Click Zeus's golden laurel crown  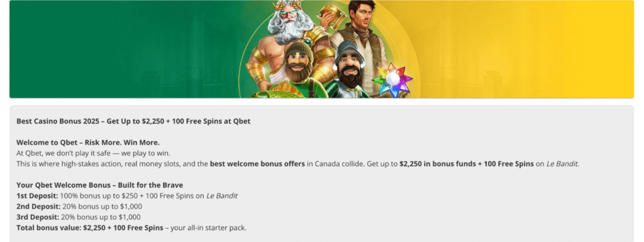point(287,5)
